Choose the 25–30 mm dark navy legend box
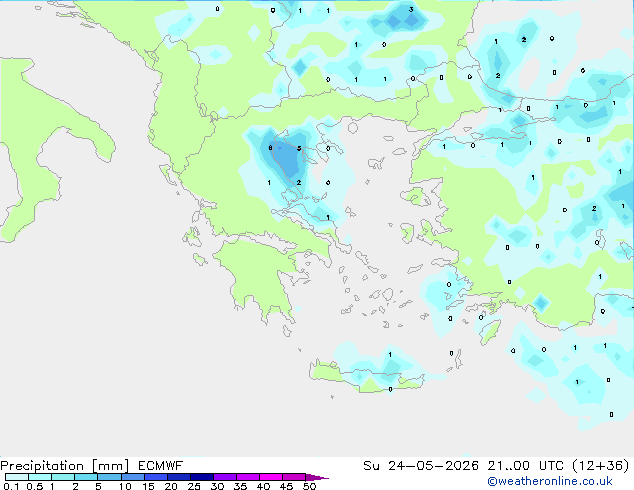Screen dimensions: 634x490 [202, 477]
